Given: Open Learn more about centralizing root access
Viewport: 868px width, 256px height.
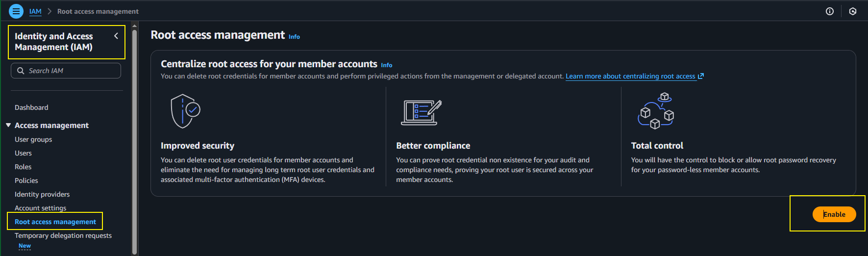Looking at the screenshot, I should pos(630,76).
